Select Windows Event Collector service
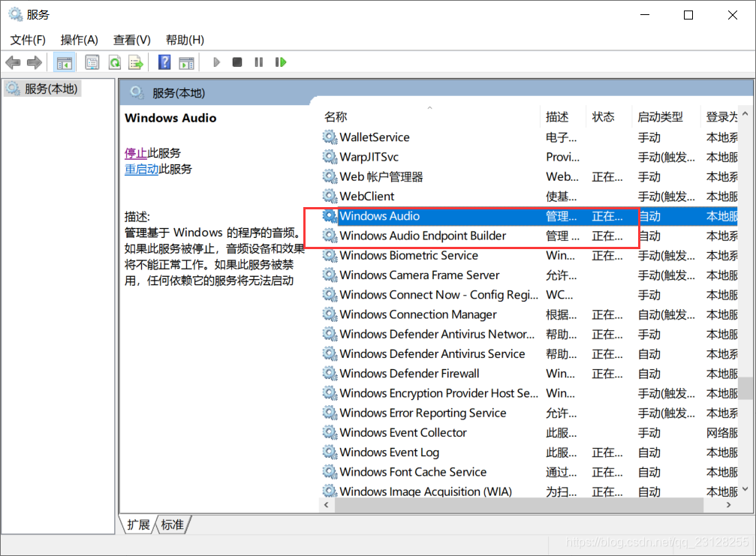The image size is (756, 556). click(x=529, y=433)
